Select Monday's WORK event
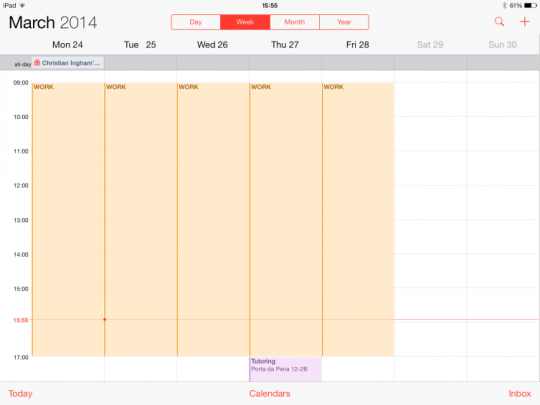Screen dimensions: 540x405 [68, 219]
